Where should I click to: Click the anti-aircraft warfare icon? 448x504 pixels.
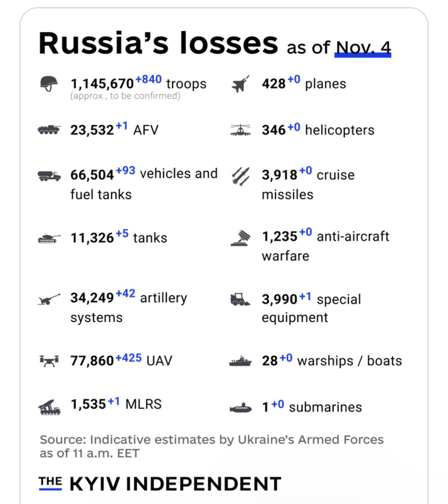(x=241, y=238)
